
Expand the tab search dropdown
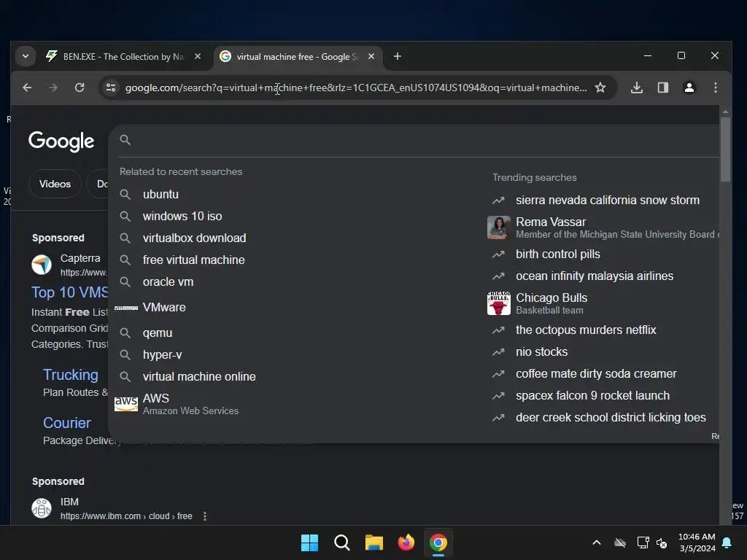coord(26,56)
